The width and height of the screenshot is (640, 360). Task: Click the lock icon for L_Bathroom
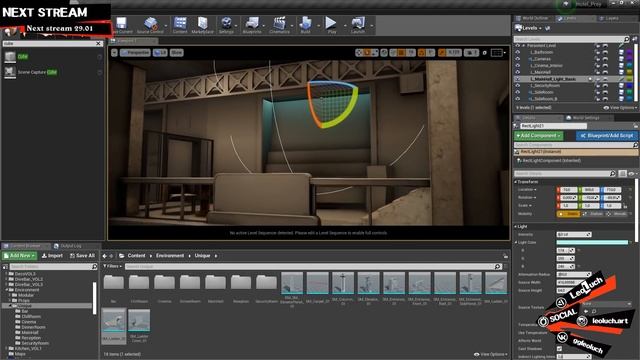(x=598, y=52)
